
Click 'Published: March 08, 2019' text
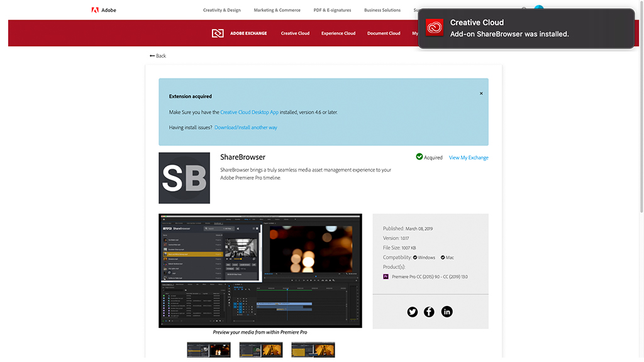click(x=408, y=229)
